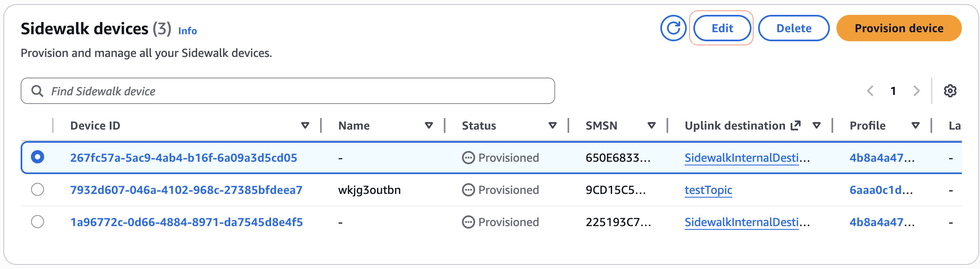980x269 pixels.
Task: Open table preferences gear icon
Action: tap(950, 91)
